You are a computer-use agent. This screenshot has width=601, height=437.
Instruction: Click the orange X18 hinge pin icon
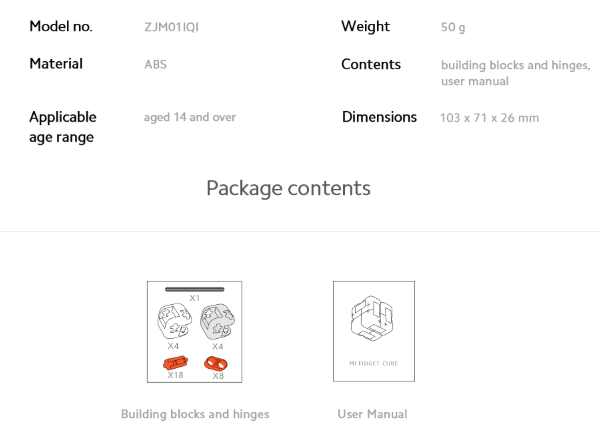(x=175, y=362)
